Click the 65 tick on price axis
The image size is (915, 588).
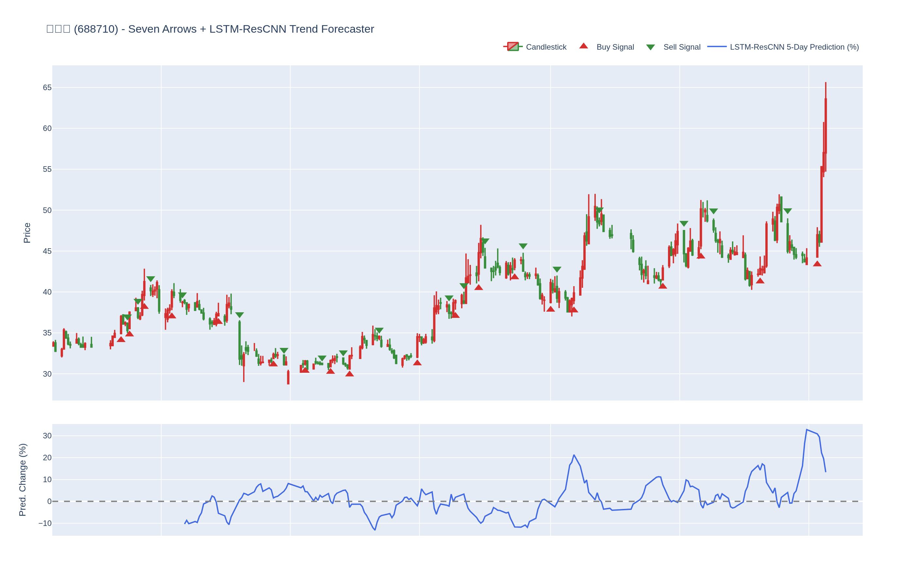click(47, 88)
